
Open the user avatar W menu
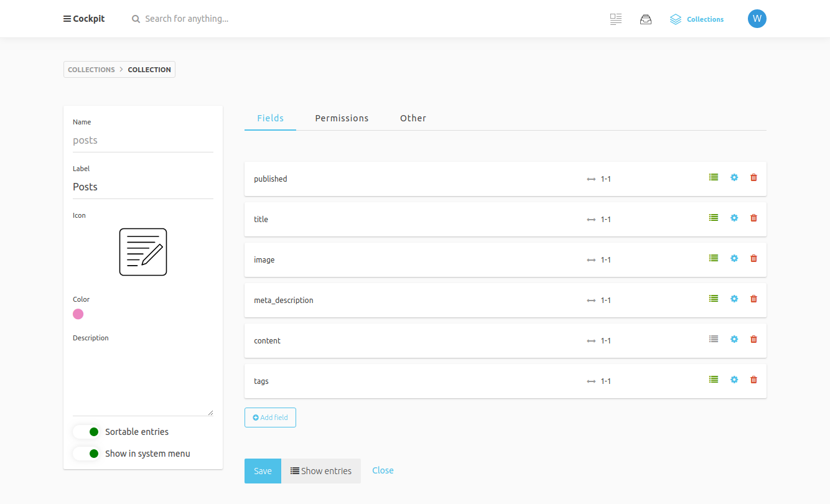(x=757, y=19)
